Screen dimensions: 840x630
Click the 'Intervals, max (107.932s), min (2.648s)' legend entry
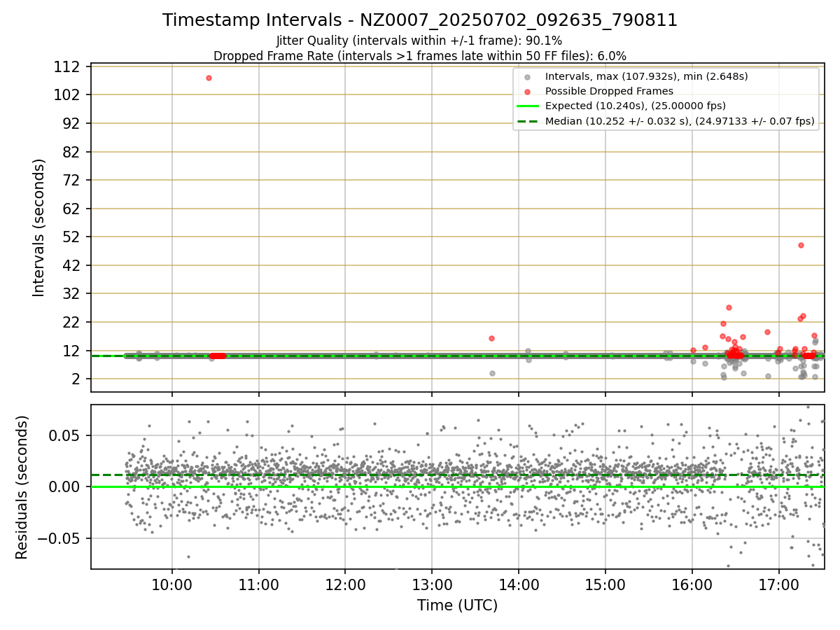(646, 76)
